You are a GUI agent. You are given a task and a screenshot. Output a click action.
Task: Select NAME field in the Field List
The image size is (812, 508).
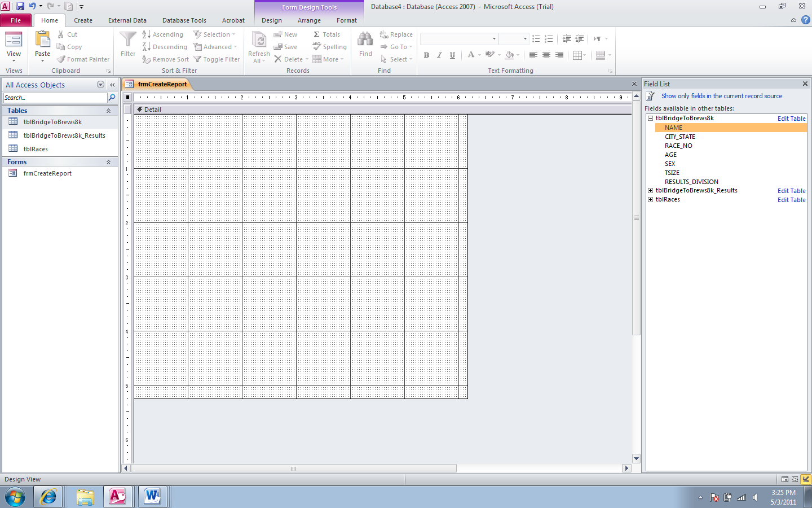click(x=673, y=128)
